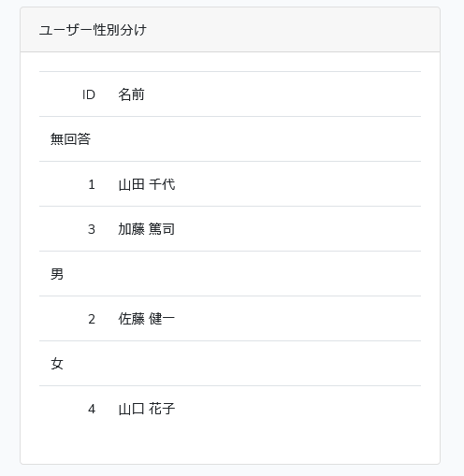Click the ID column header

[89, 94]
